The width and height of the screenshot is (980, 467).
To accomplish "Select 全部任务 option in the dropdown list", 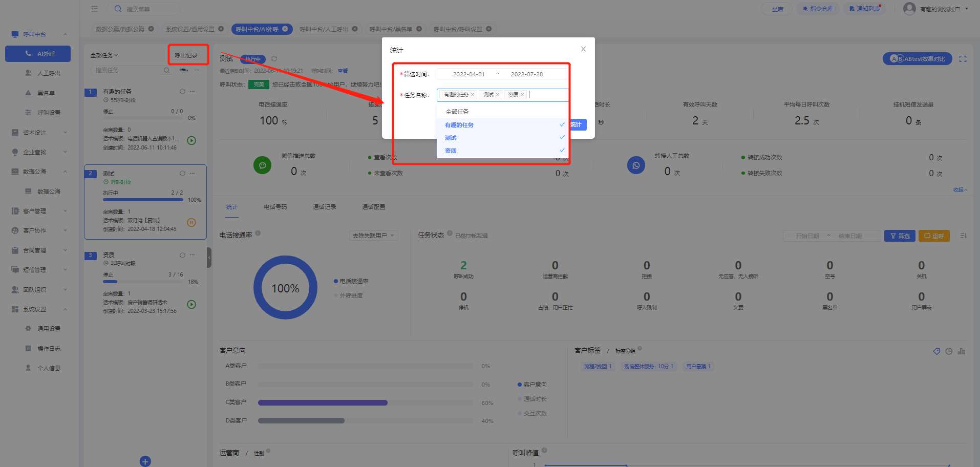I will coord(502,112).
